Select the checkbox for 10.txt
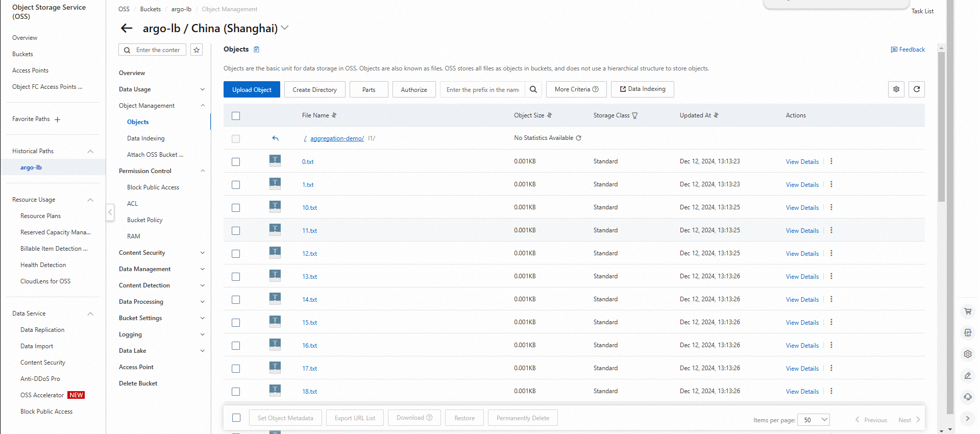 tap(236, 208)
